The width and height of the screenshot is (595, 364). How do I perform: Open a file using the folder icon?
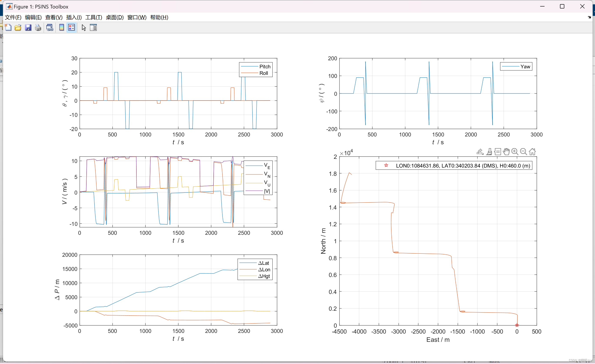pos(18,28)
